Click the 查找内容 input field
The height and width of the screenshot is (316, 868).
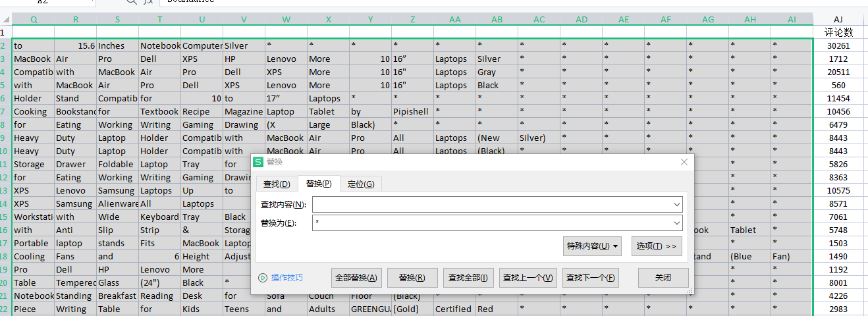[497, 205]
